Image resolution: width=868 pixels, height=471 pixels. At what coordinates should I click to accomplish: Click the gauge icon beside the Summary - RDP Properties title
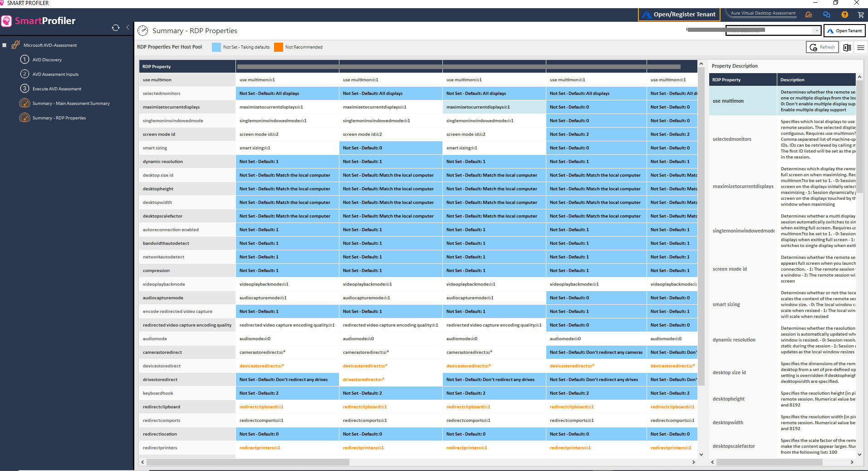143,30
